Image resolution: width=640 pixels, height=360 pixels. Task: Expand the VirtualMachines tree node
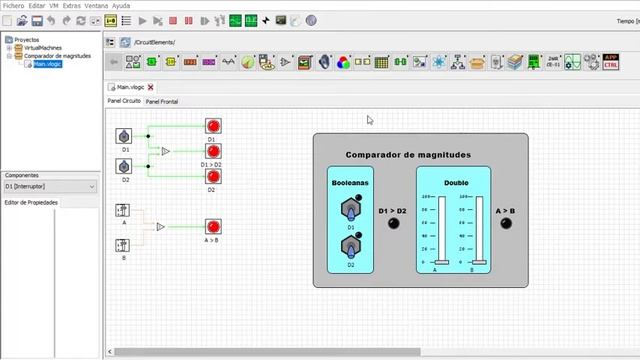[x=9, y=48]
